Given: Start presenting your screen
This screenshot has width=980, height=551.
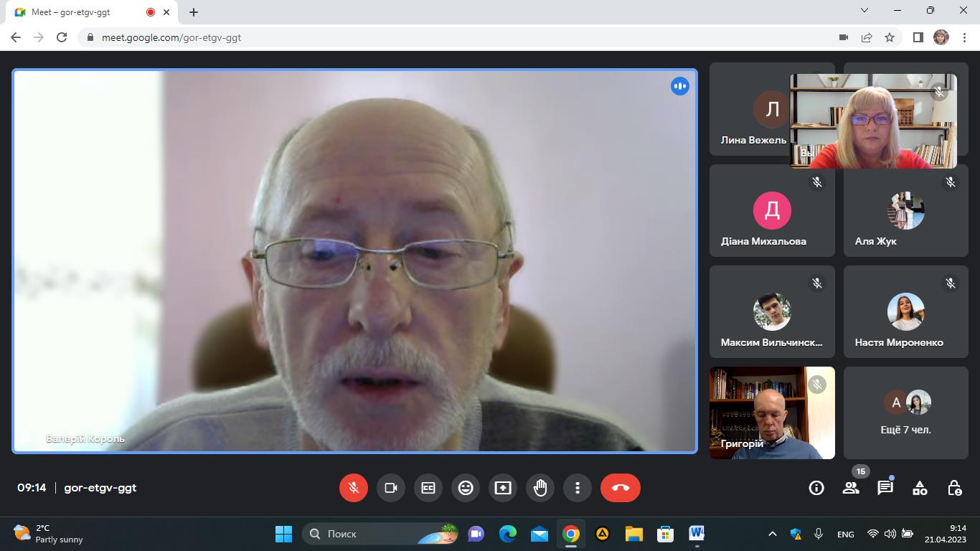Looking at the screenshot, I should 503,488.
